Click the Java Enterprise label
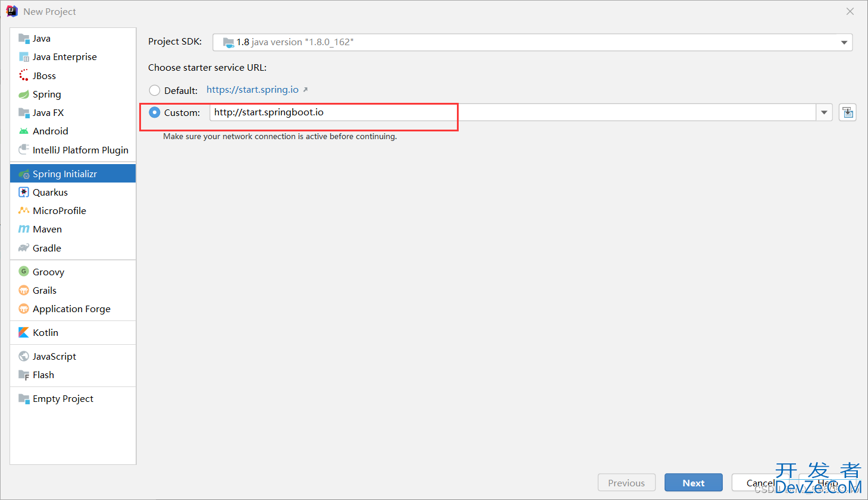The height and width of the screenshot is (500, 868). 65,57
